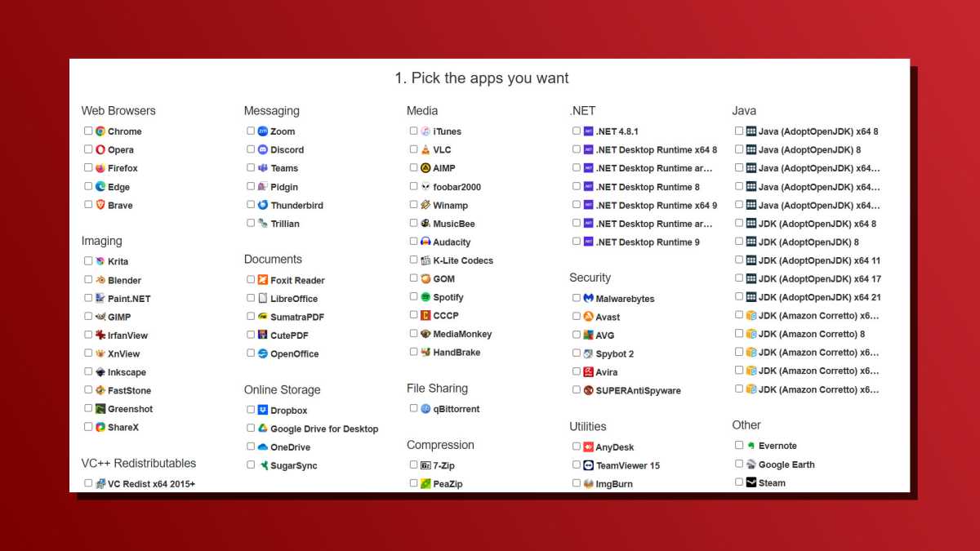Click the Pidgin label
The width and height of the screenshot is (980, 551).
[x=285, y=187]
